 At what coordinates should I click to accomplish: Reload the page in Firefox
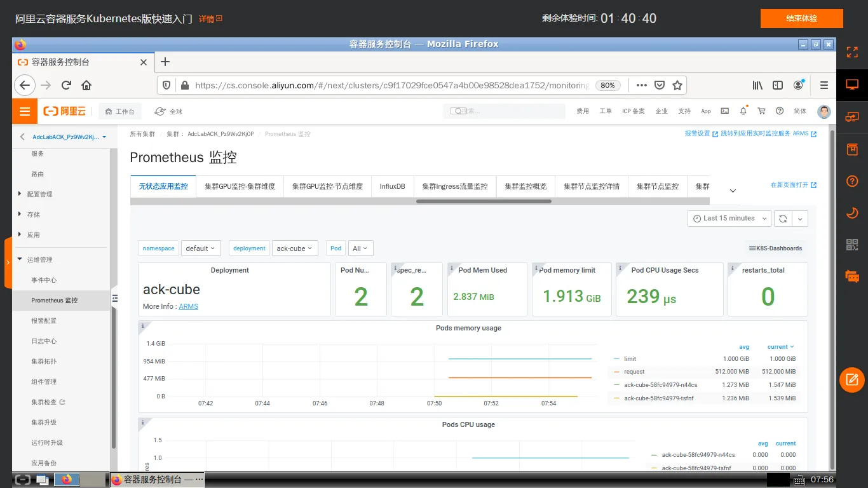[66, 85]
